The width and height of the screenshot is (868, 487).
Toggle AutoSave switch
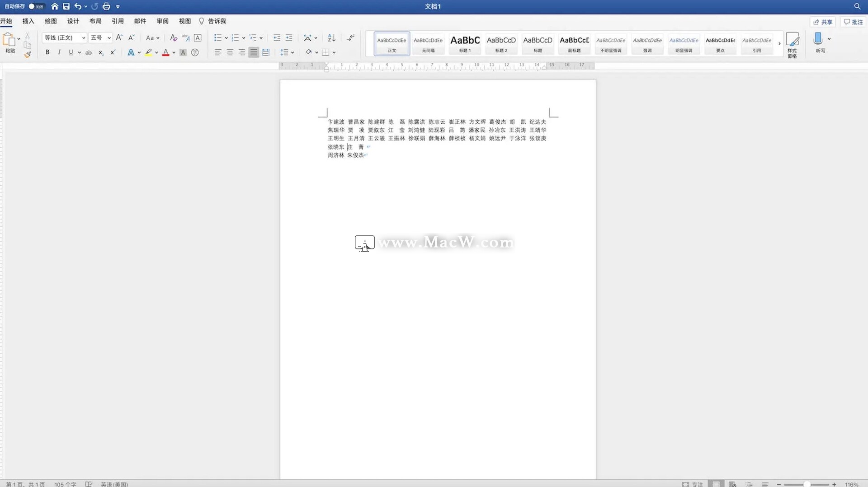(x=36, y=6)
